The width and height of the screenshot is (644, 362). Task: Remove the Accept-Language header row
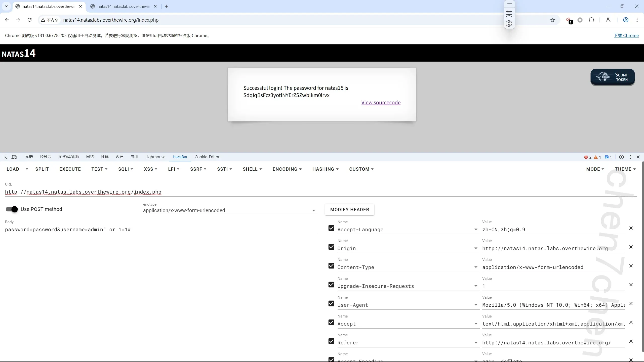point(631,228)
